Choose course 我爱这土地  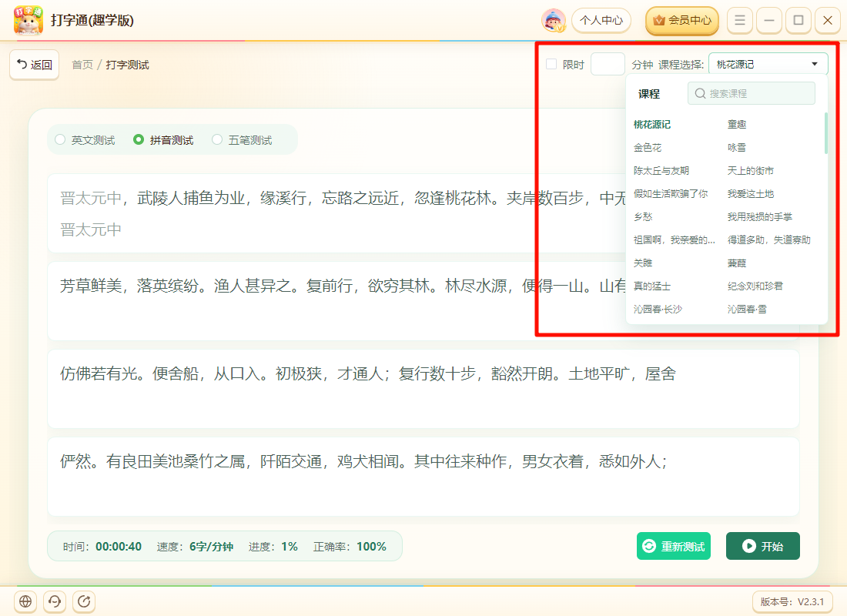[750, 193]
